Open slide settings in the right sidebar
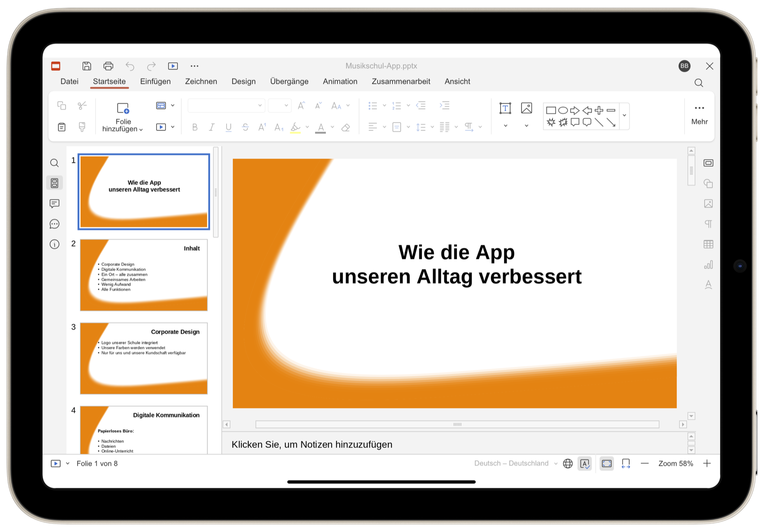This screenshot has height=532, width=763. click(x=708, y=163)
